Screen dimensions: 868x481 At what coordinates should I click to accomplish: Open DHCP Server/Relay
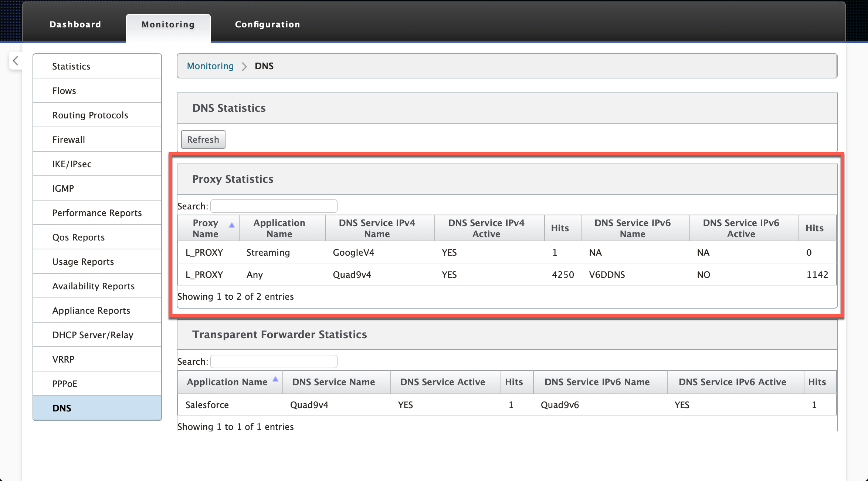97,335
